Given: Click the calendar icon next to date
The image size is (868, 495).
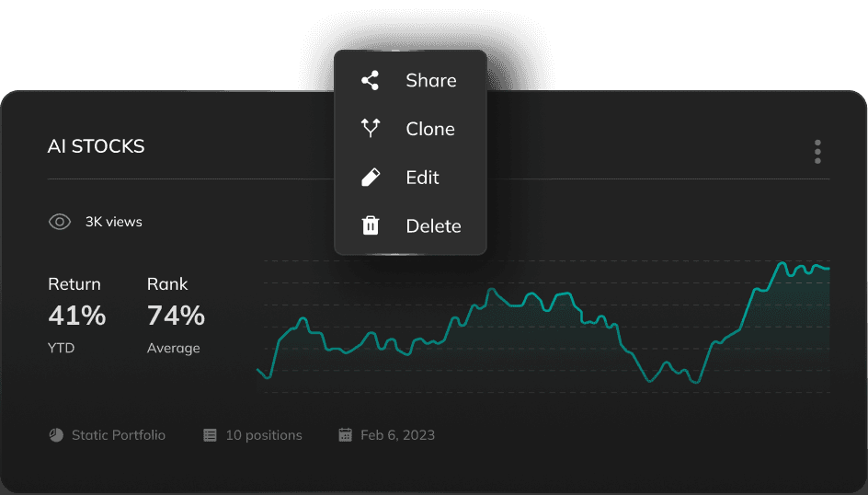Looking at the screenshot, I should [x=346, y=435].
